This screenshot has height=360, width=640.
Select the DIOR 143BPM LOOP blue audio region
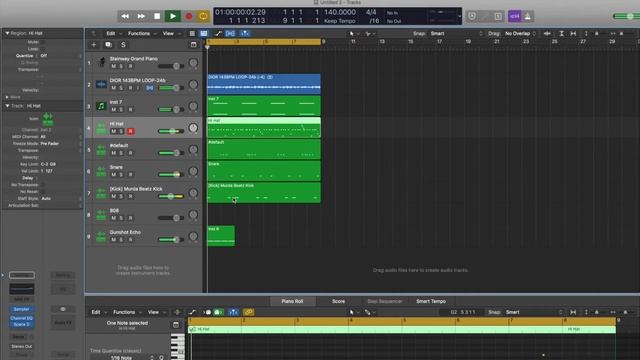click(264, 84)
